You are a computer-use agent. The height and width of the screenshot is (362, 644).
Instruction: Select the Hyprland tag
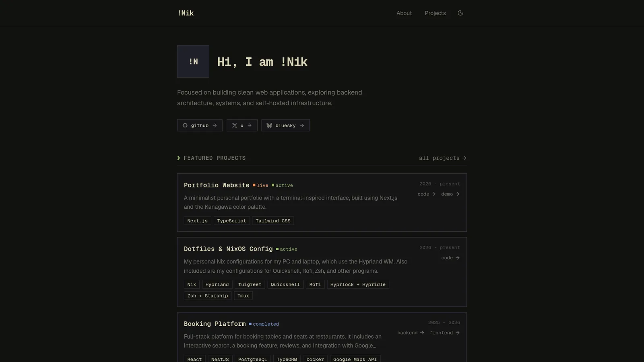217,284
